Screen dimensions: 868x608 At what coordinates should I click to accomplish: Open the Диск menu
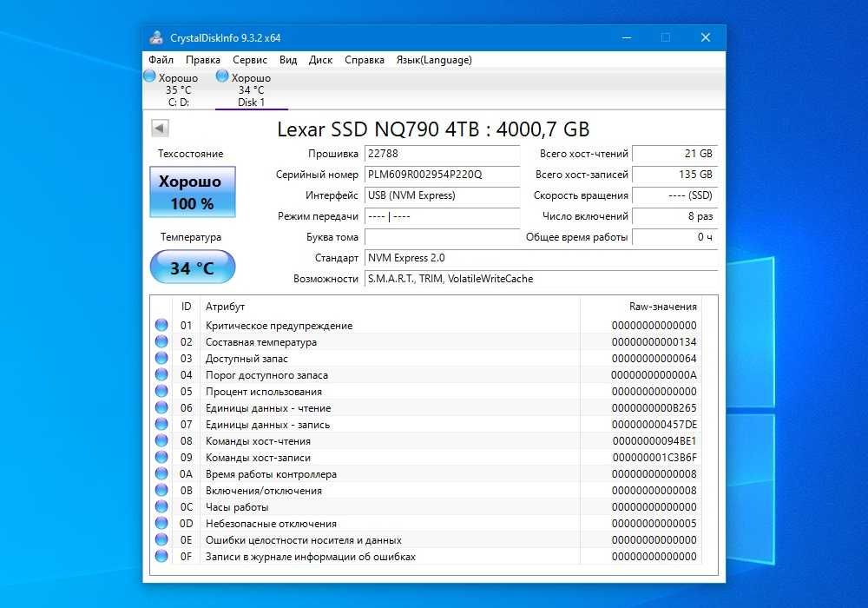[x=320, y=60]
